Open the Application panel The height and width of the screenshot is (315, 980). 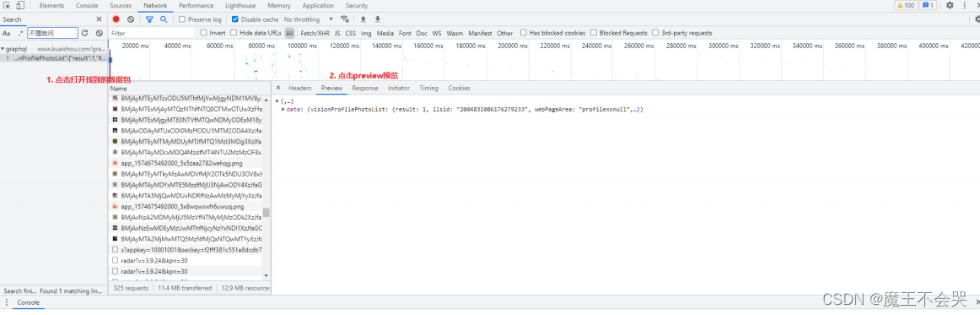(x=317, y=6)
